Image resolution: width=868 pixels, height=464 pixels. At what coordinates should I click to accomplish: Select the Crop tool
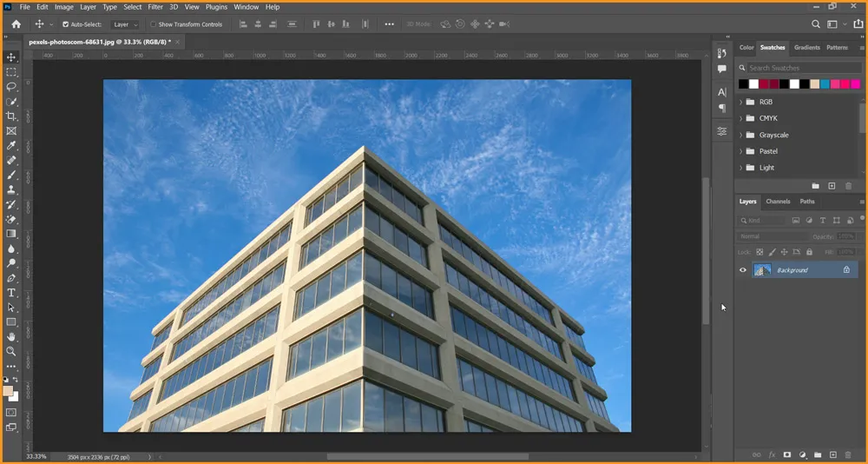click(x=11, y=116)
